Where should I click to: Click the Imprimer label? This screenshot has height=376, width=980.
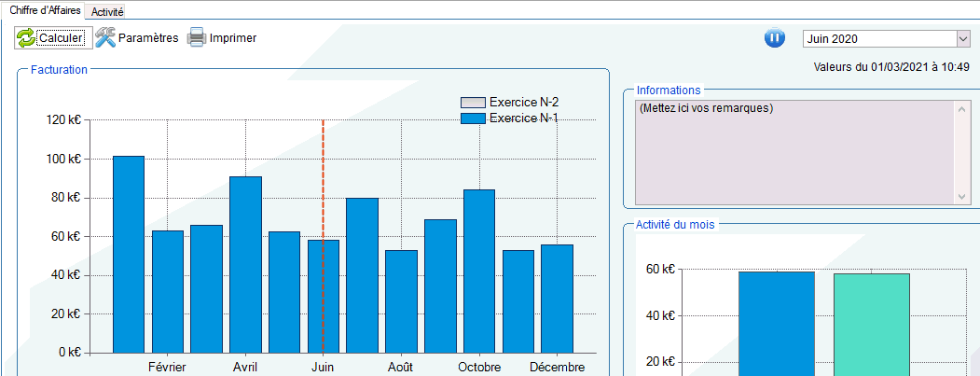click(233, 38)
